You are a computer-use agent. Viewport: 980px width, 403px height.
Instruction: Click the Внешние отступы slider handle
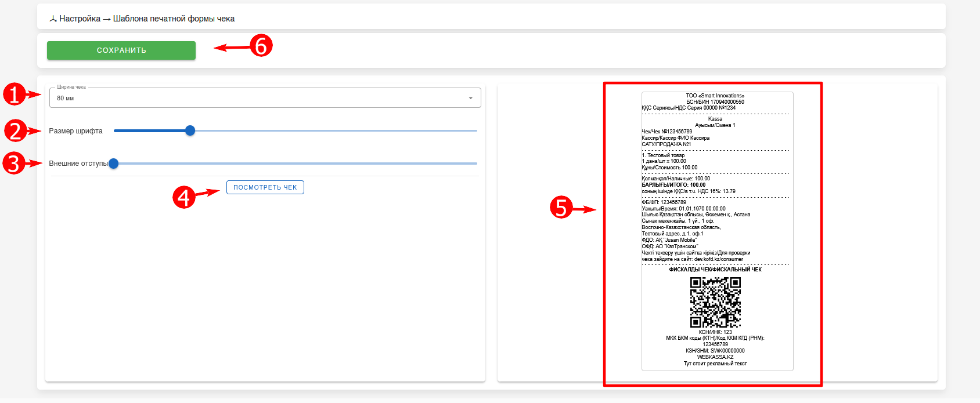[x=114, y=164]
